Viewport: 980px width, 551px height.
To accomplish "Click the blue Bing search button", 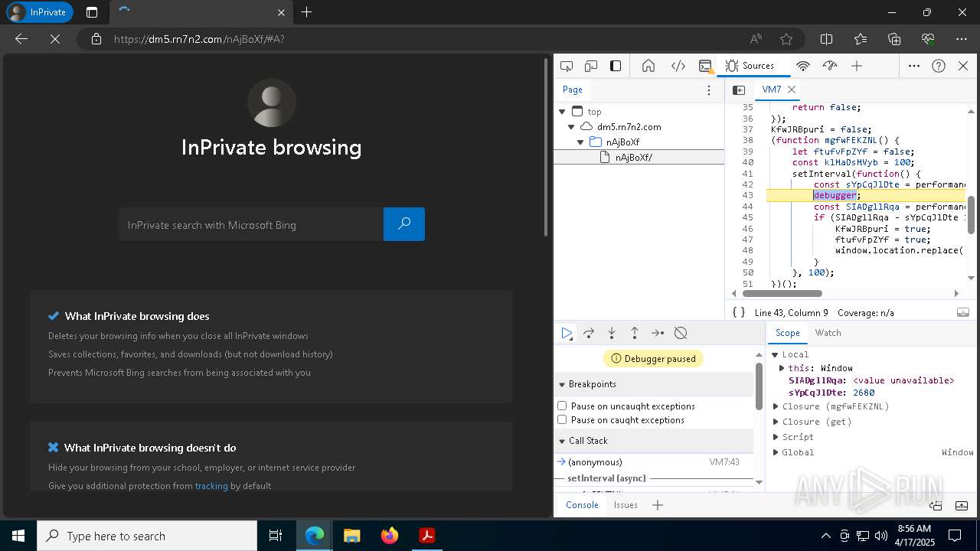I will (404, 224).
